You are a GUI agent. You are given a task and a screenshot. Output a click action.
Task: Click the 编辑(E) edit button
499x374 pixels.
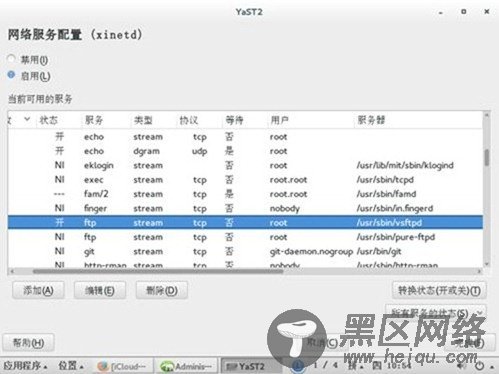tap(100, 290)
